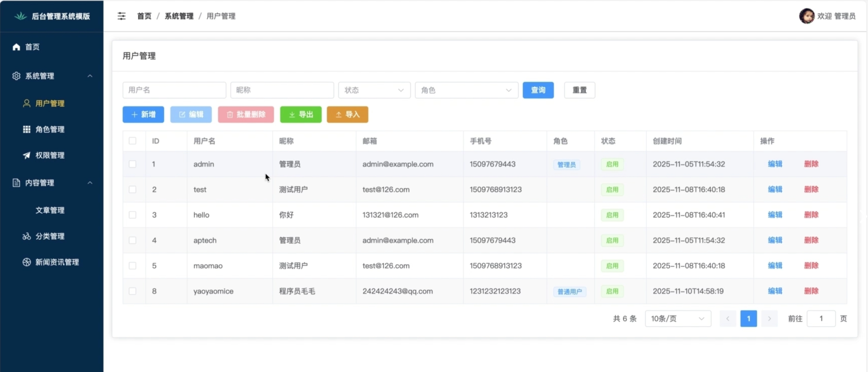Screen dimensions: 868x372
Task: Open the 状态 filter dropdown
Action: (x=374, y=90)
